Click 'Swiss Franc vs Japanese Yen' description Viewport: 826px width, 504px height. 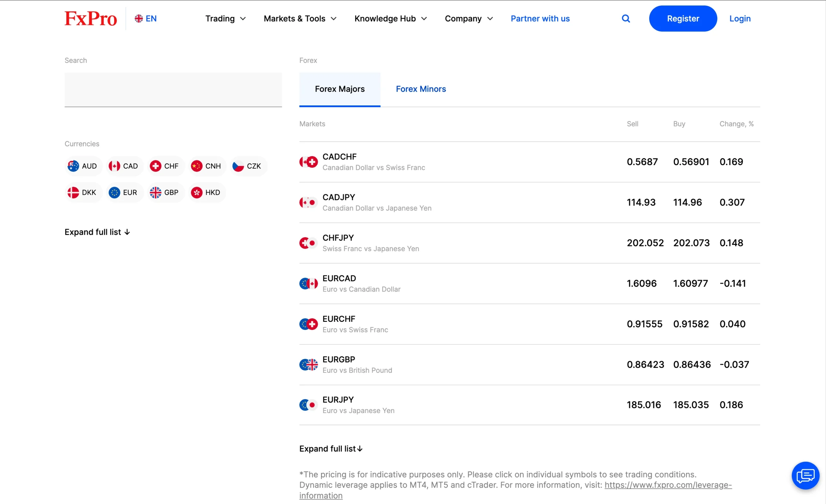point(370,249)
